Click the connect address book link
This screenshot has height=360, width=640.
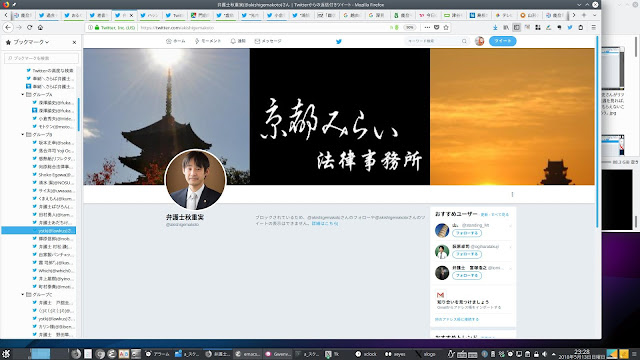(x=457, y=320)
